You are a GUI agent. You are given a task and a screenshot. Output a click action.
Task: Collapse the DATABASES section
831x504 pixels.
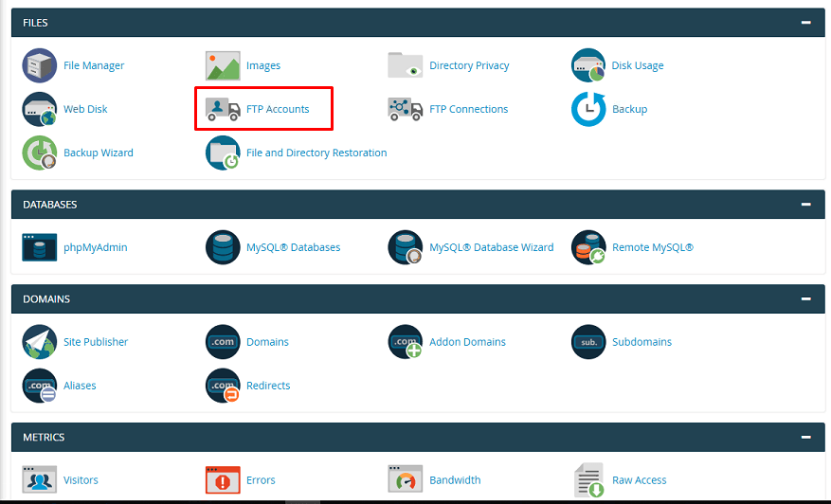(x=806, y=204)
